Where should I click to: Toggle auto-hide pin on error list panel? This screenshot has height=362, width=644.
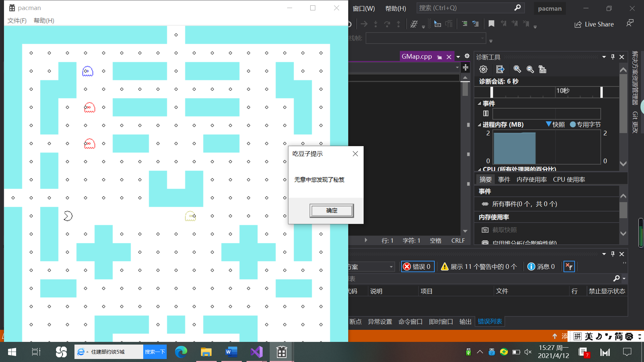tap(613, 254)
